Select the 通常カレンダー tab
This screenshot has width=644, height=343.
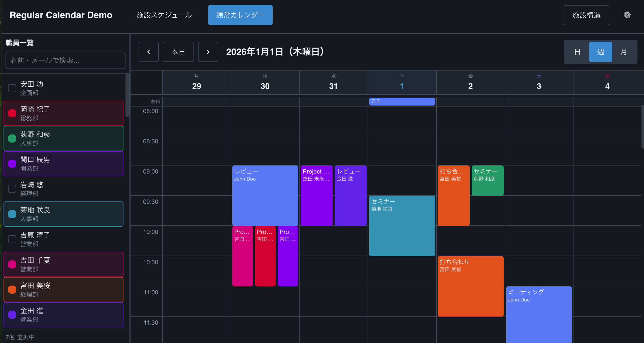pyautogui.click(x=240, y=15)
